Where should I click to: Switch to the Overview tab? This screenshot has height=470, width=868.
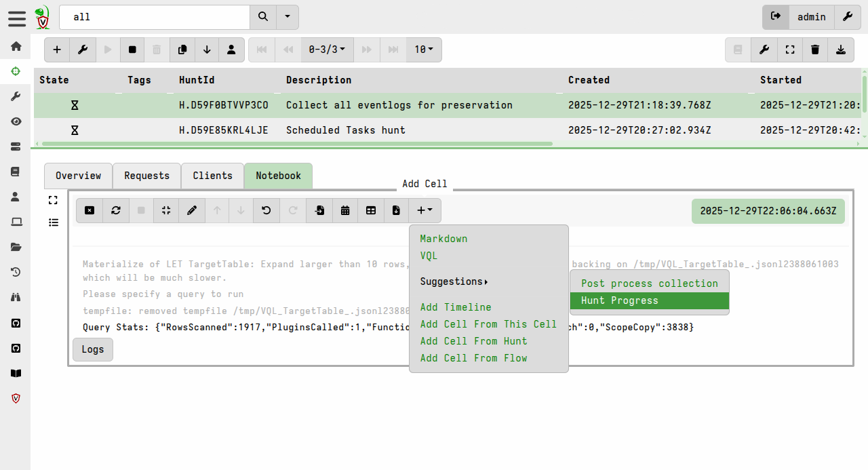pyautogui.click(x=78, y=176)
